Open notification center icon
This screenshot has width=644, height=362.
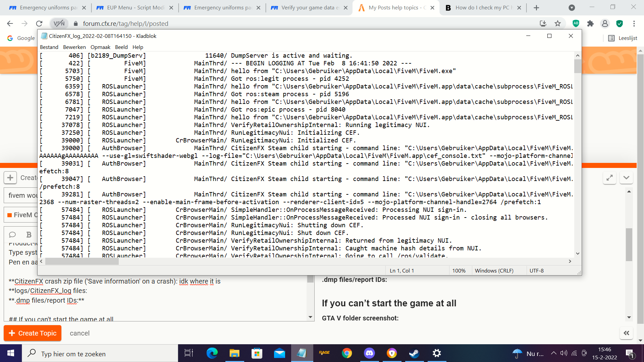630,353
